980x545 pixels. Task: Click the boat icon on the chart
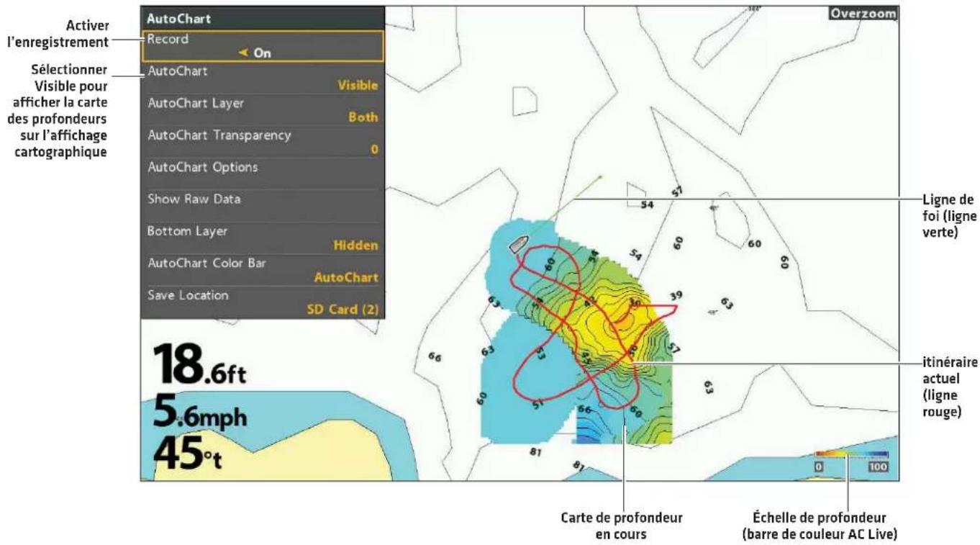coord(520,243)
